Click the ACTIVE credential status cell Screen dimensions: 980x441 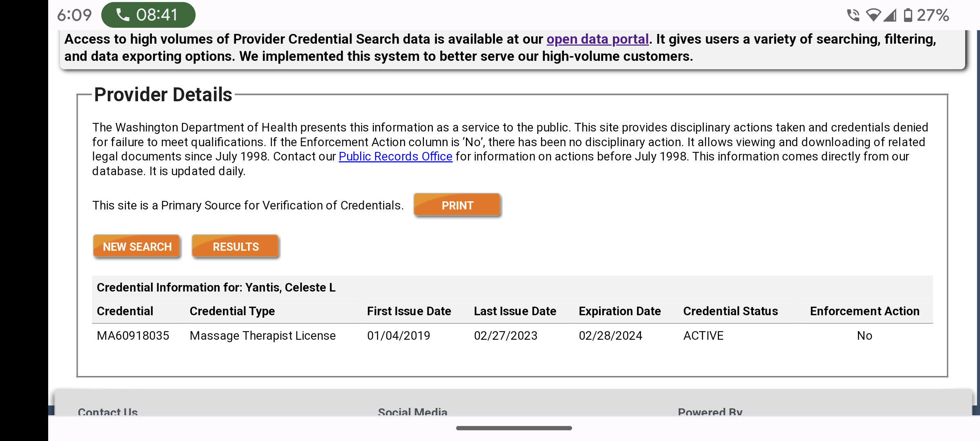pyautogui.click(x=703, y=336)
